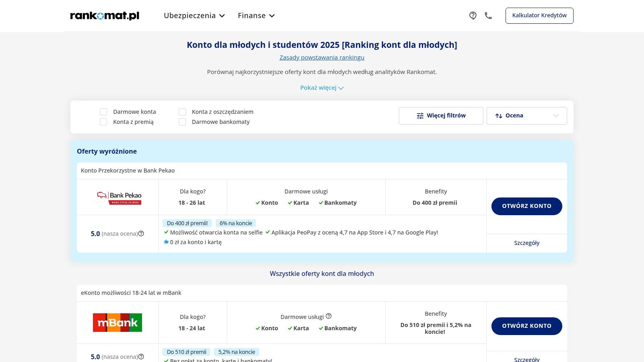Click thumbs-up icon by 0 zł za konto i kartę

coord(166,242)
